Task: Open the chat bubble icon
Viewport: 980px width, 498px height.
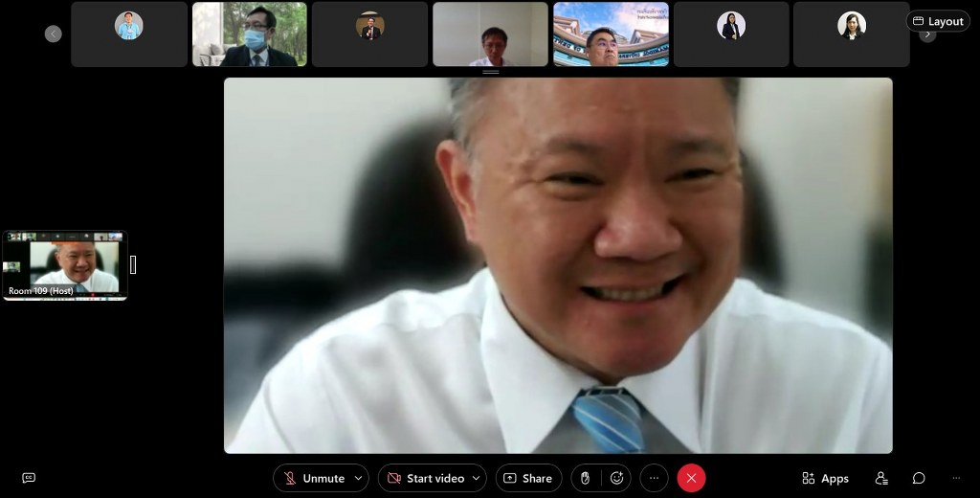Action: click(919, 478)
